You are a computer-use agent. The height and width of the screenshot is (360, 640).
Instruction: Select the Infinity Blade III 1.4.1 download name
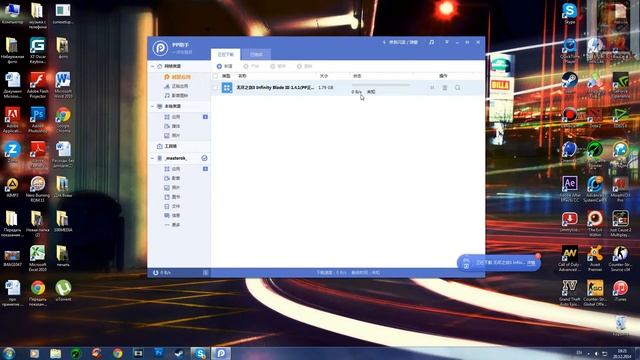[276, 87]
